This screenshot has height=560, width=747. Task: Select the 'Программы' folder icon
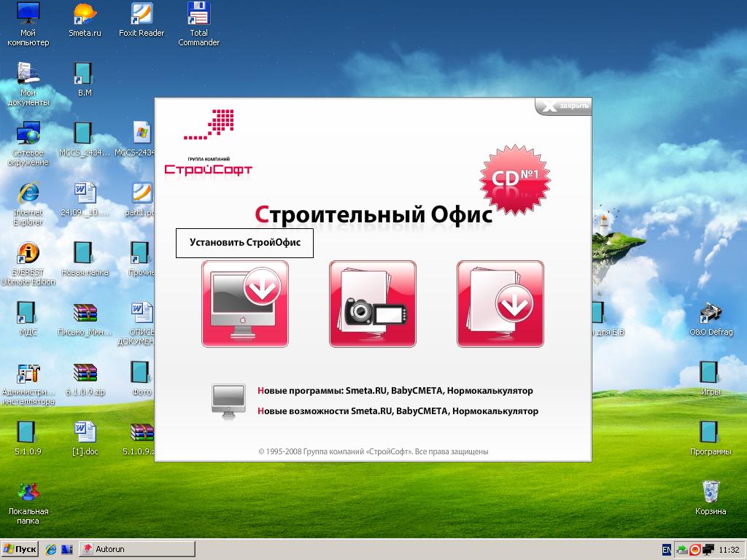[x=711, y=438]
